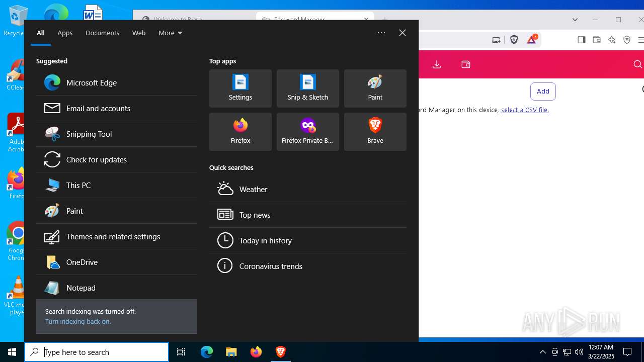Show hidden system tray icons

542,352
